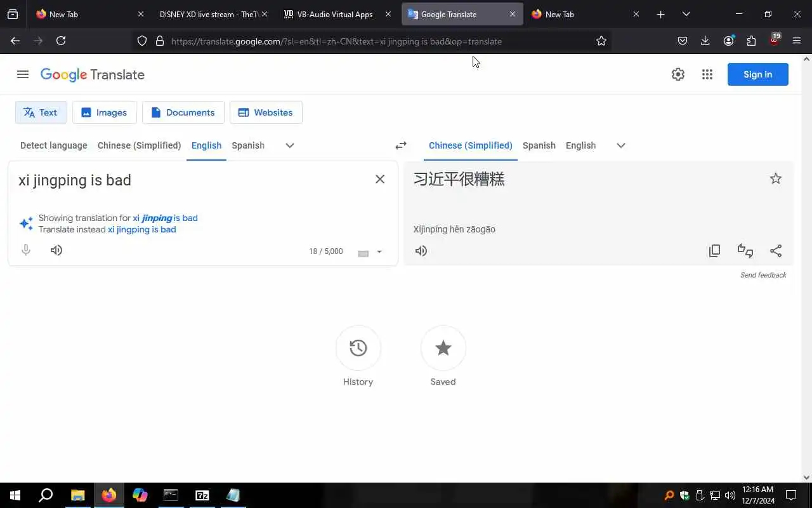The width and height of the screenshot is (812, 508).
Task: Open input tools dropdown arrow
Action: 379,252
